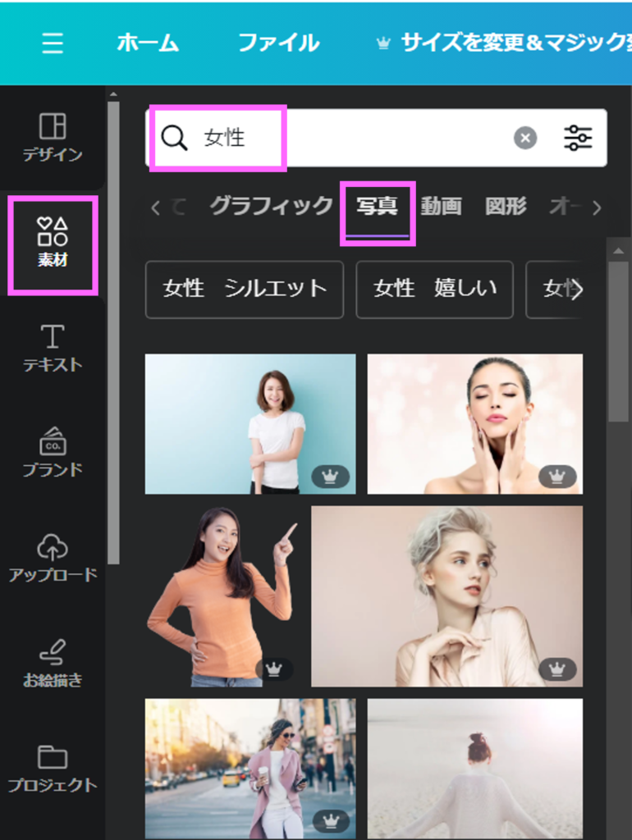
Task: Open the ブランド brand panel
Action: click(x=53, y=452)
